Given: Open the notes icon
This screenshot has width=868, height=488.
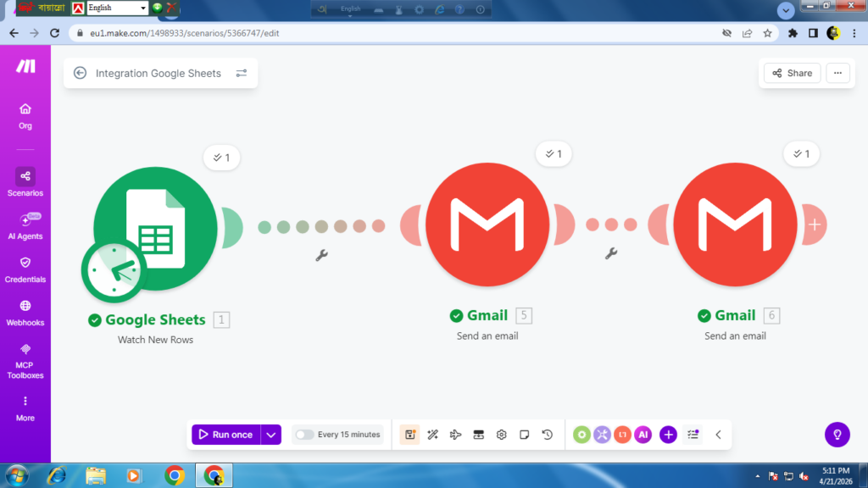Looking at the screenshot, I should point(524,435).
